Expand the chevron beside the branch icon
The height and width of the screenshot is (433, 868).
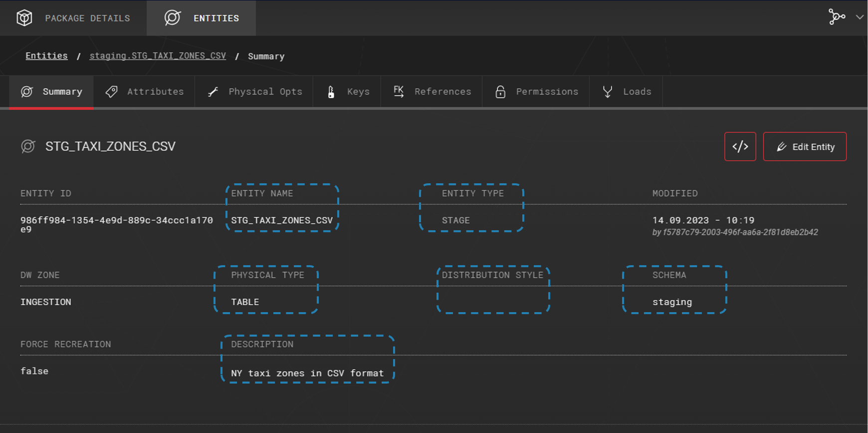click(x=860, y=17)
